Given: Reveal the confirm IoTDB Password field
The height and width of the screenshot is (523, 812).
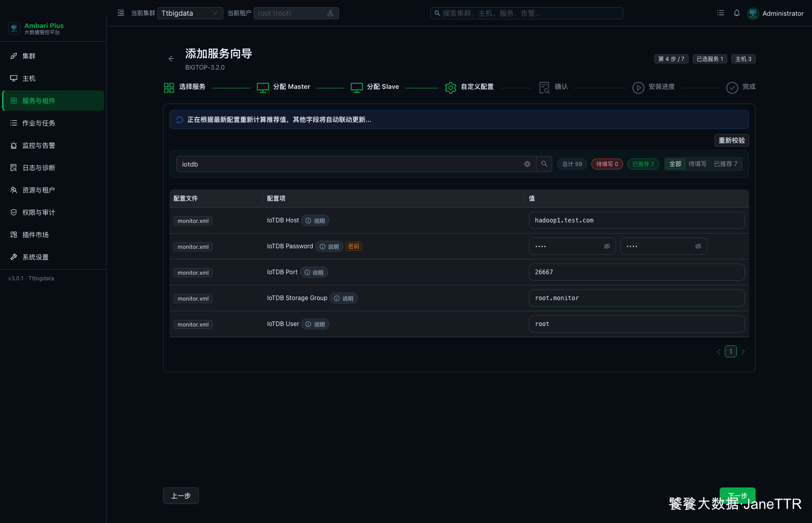Looking at the screenshot, I should pyautogui.click(x=698, y=246).
